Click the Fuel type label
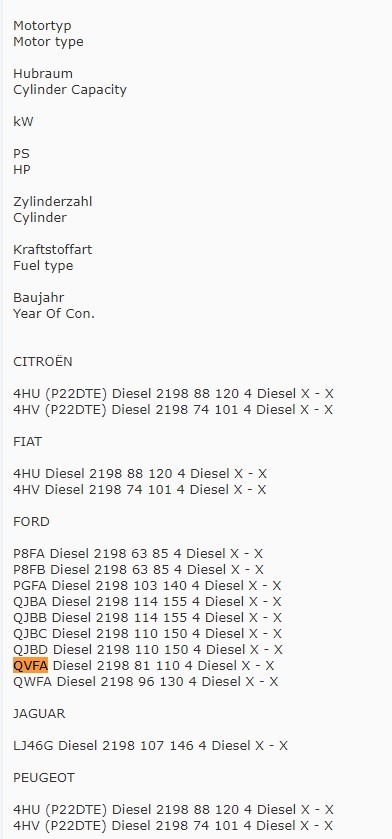Screen dimensions: 392x839 [43, 266]
